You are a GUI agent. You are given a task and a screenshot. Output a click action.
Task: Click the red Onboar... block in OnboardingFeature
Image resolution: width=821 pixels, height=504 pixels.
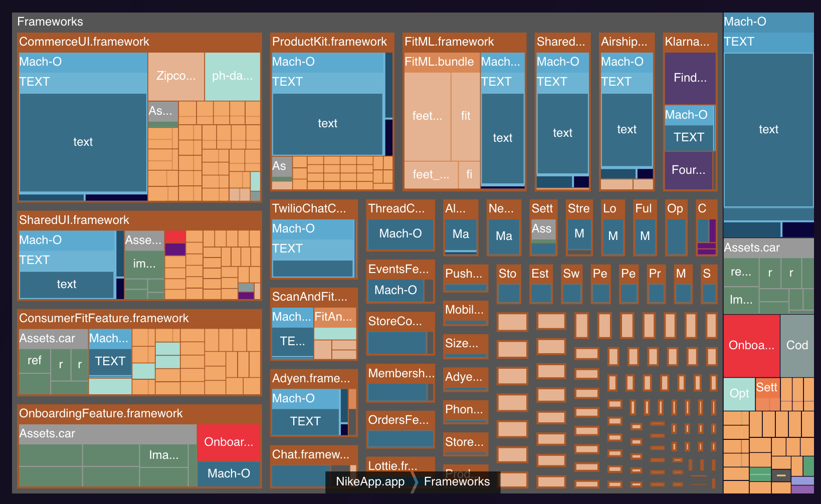229,442
